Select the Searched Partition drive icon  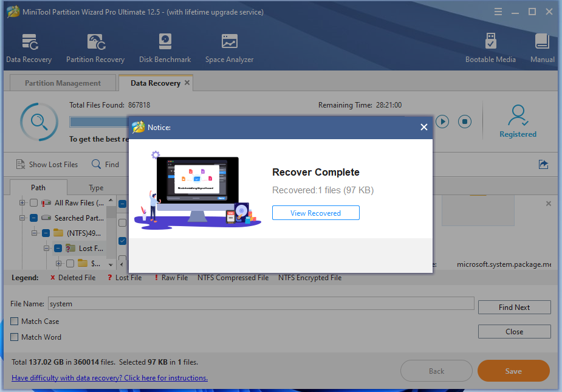[46, 218]
